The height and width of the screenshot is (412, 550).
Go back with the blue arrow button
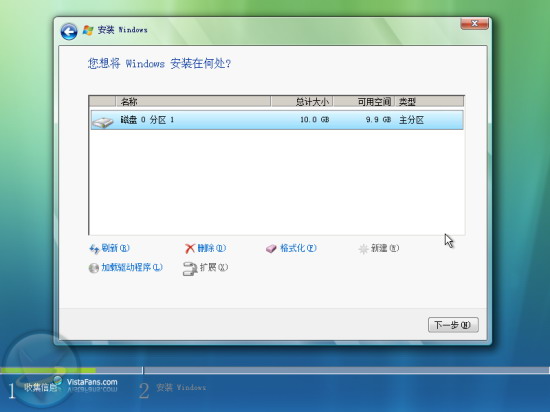(x=69, y=32)
